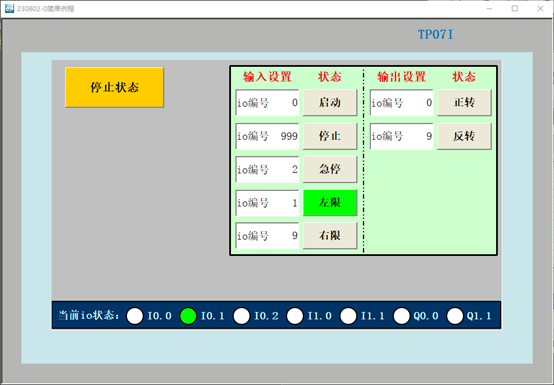Select the output io编号 field next to 正转
Screen dimensions: 554x385
point(402,103)
